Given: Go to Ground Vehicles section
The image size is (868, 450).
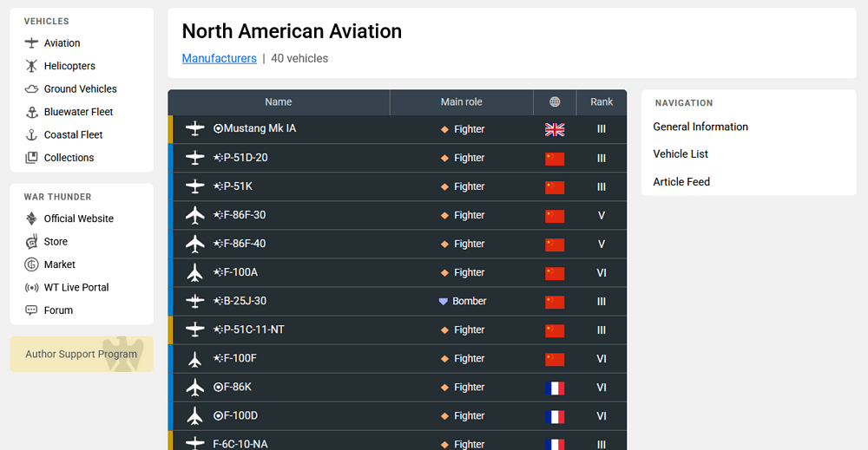Looking at the screenshot, I should 80,89.
